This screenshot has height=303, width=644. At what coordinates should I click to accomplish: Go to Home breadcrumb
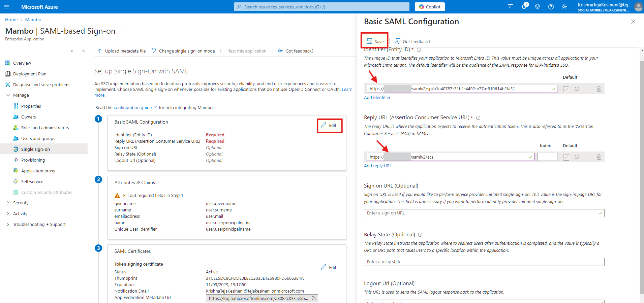tap(11, 20)
